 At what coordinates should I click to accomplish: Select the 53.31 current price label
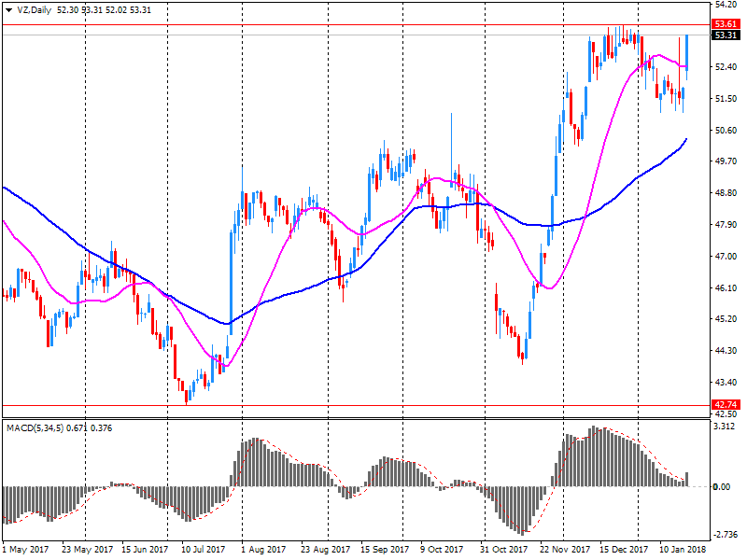[726, 35]
